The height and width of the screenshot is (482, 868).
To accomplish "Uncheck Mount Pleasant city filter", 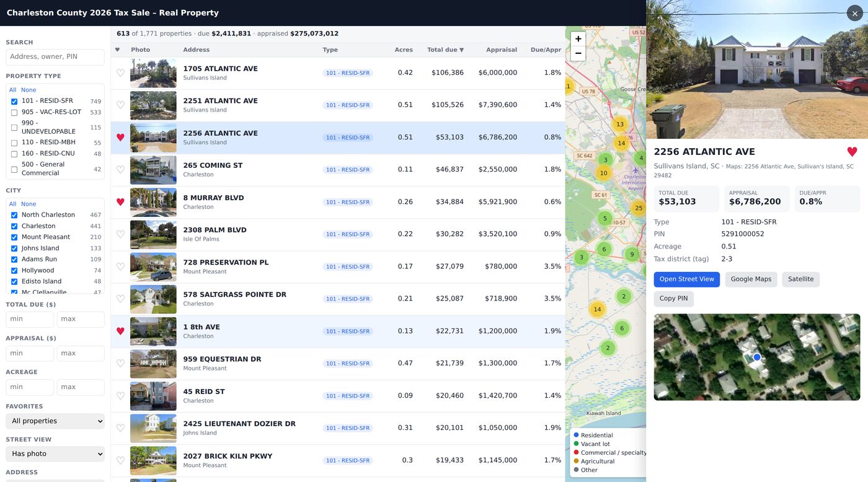I will coord(14,237).
